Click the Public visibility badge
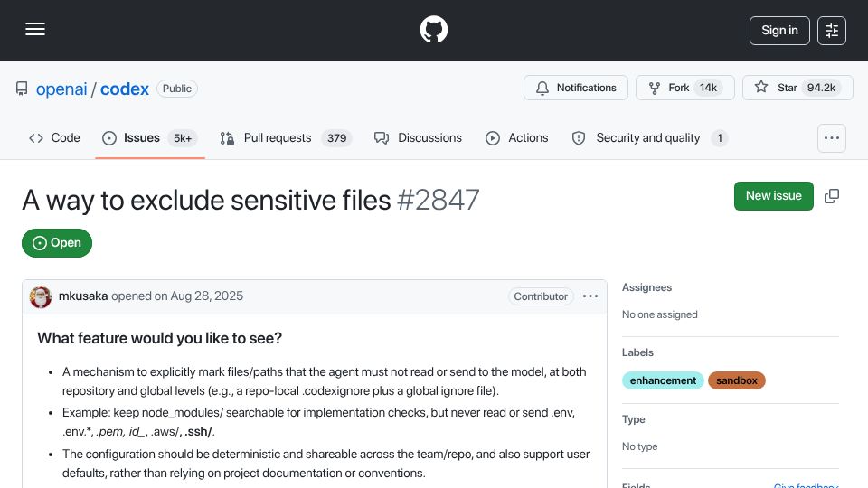Viewport: 868px width, 488px height. click(176, 89)
